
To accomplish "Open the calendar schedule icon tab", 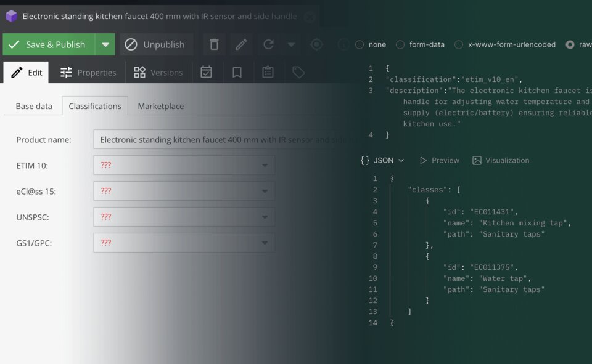I will pos(206,72).
